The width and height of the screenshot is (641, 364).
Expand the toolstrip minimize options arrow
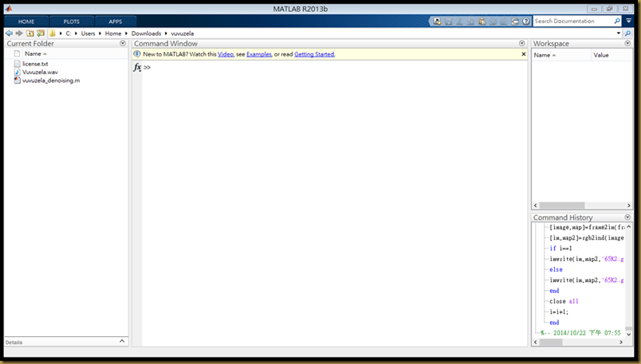[629, 21]
